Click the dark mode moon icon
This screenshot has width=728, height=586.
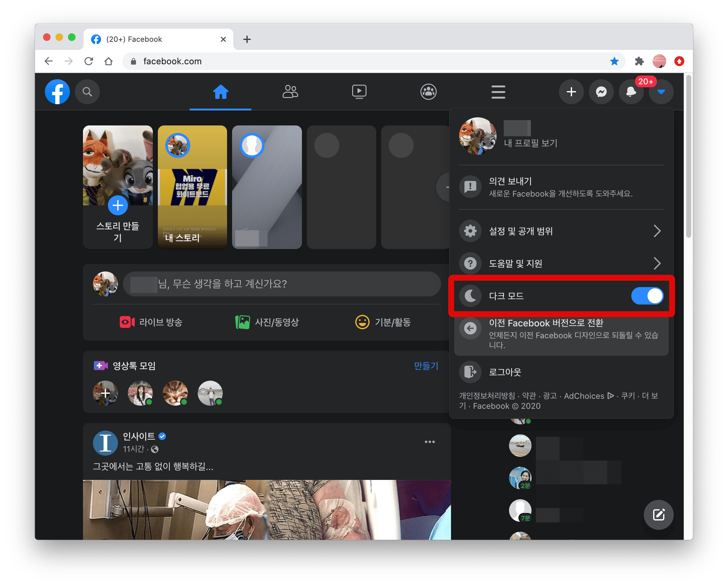coord(470,296)
